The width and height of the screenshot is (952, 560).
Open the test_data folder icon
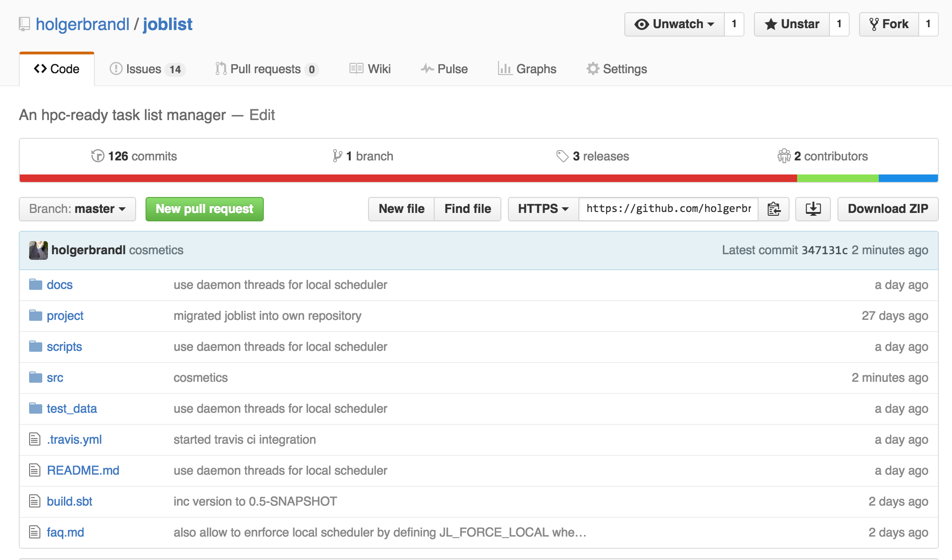(36, 409)
